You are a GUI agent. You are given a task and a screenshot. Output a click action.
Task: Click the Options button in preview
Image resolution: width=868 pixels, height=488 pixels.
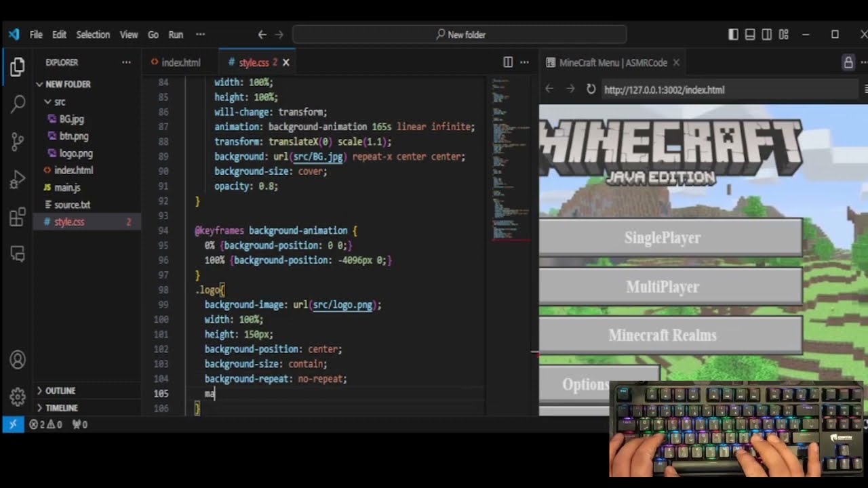tap(599, 384)
